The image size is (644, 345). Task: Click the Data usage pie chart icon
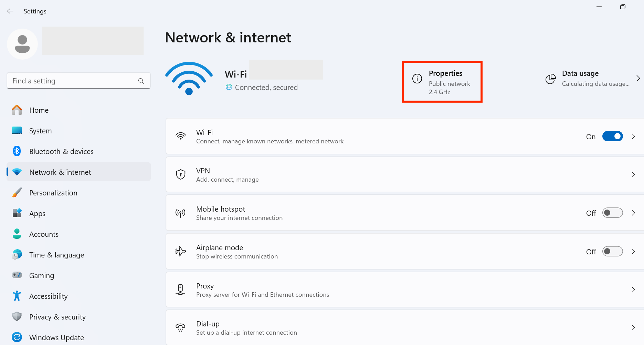pyautogui.click(x=550, y=79)
